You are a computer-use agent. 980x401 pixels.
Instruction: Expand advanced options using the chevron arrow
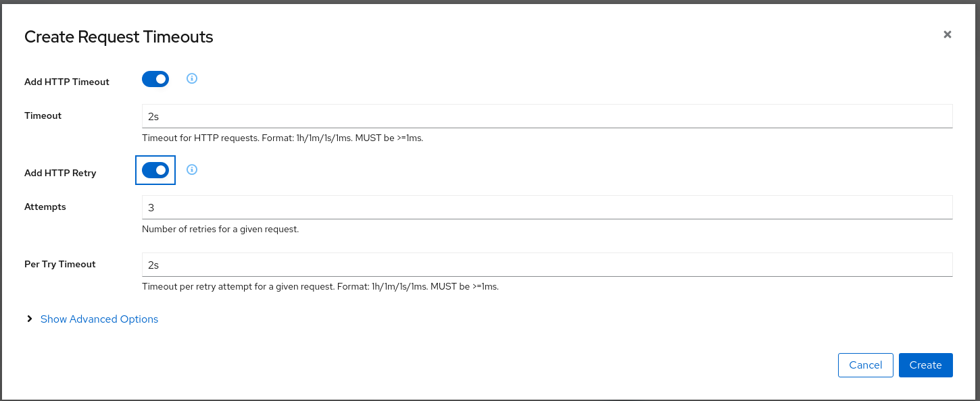(30, 319)
